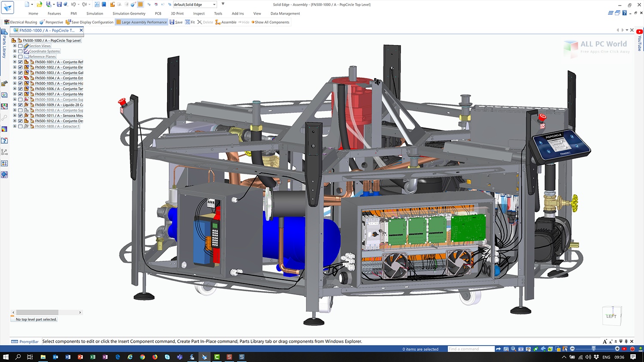Click the Open file folder icon
Image resolution: width=644 pixels, height=362 pixels.
(39, 4)
